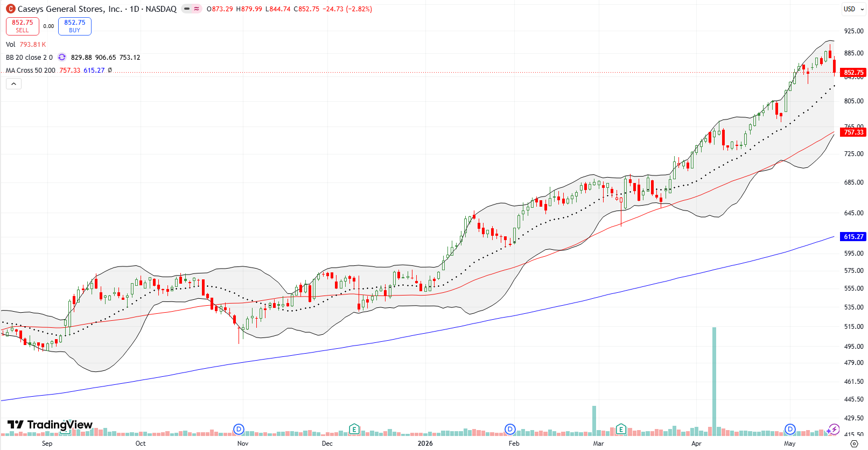Screen dimensions: 868x450
Task: Click the ø symbol on MA Cross legend
Action: click(110, 71)
